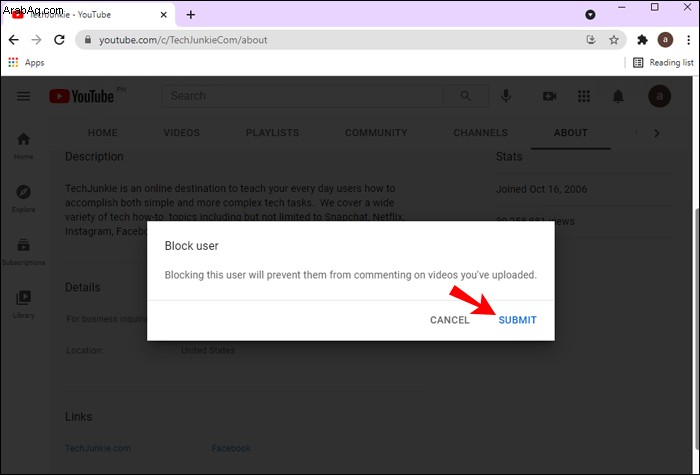This screenshot has width=700, height=475.
Task: Open the Facebook link
Action: coord(231,448)
